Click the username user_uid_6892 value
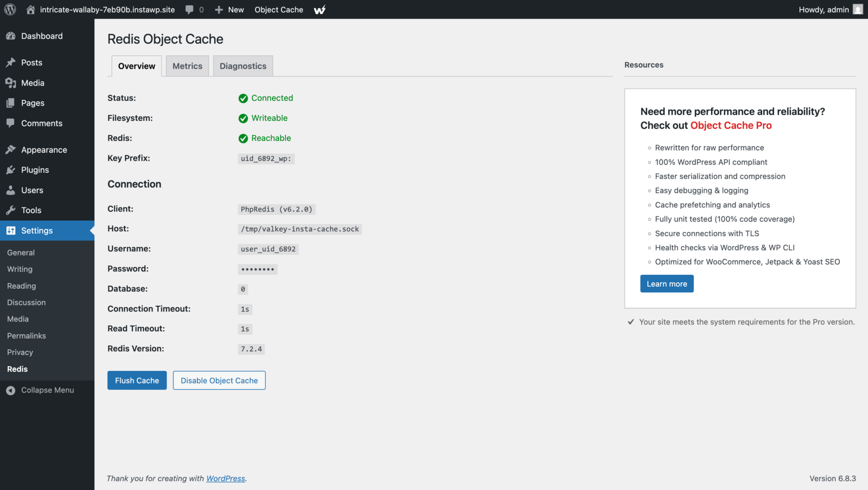Screen dimensions: 868x490 (x=269, y=249)
